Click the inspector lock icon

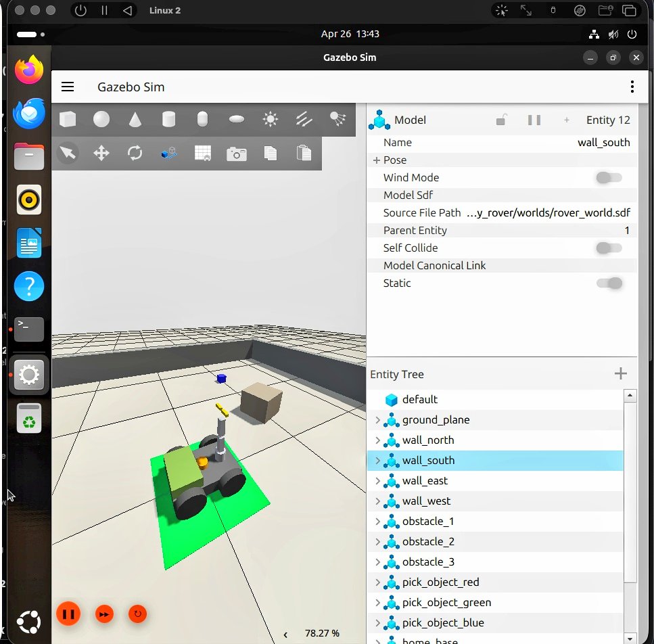tap(501, 120)
